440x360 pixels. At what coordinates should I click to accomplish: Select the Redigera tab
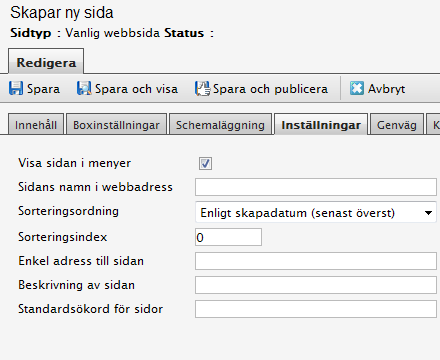tap(46, 62)
